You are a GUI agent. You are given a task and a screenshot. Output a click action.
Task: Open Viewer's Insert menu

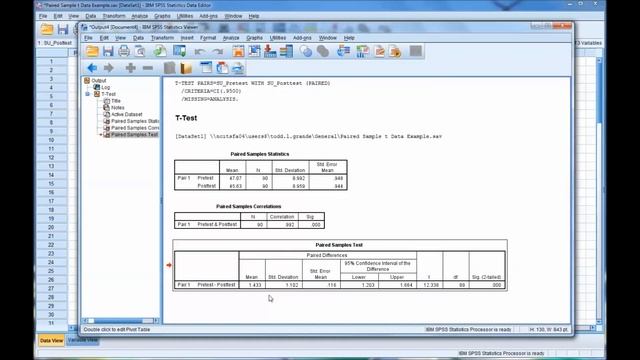187,38
